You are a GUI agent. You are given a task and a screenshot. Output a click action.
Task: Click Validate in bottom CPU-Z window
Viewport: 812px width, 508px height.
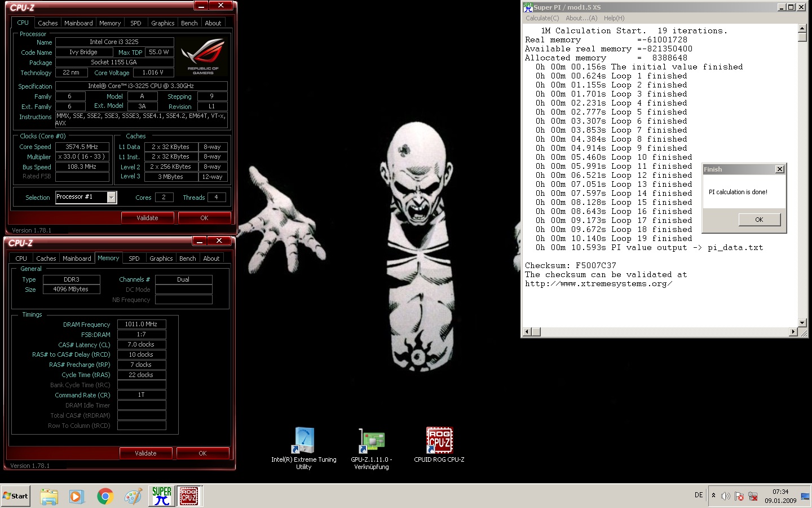coord(145,453)
